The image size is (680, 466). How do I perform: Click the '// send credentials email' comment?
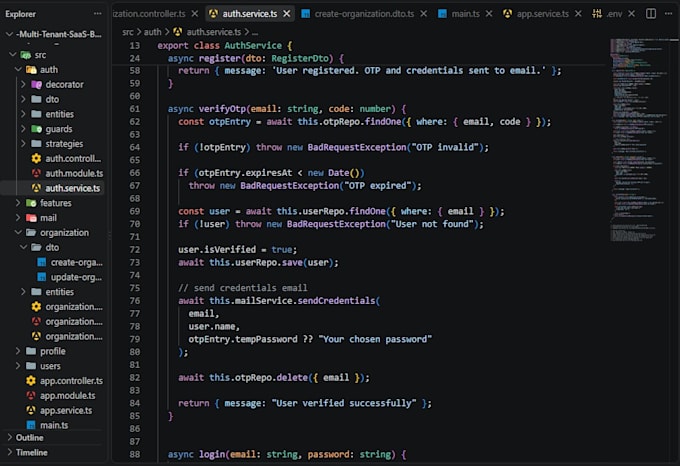[x=243, y=288]
